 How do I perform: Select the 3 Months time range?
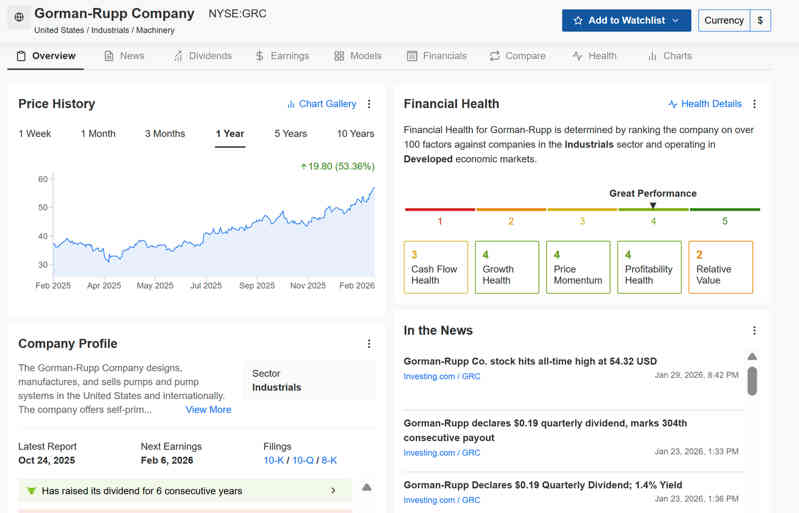click(165, 134)
